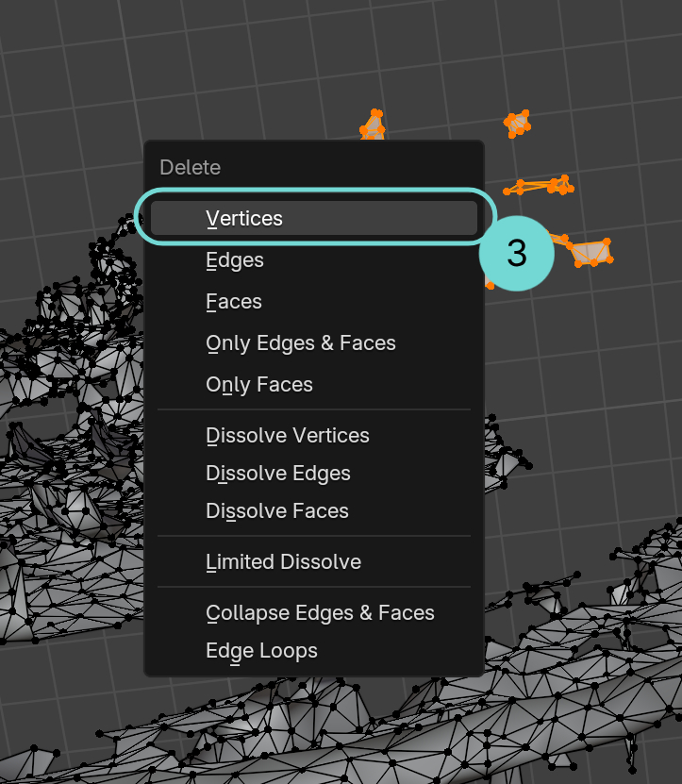Viewport: 682px width, 784px height.
Task: Select the topmost right orange mesh cluster
Action: pyautogui.click(x=517, y=122)
